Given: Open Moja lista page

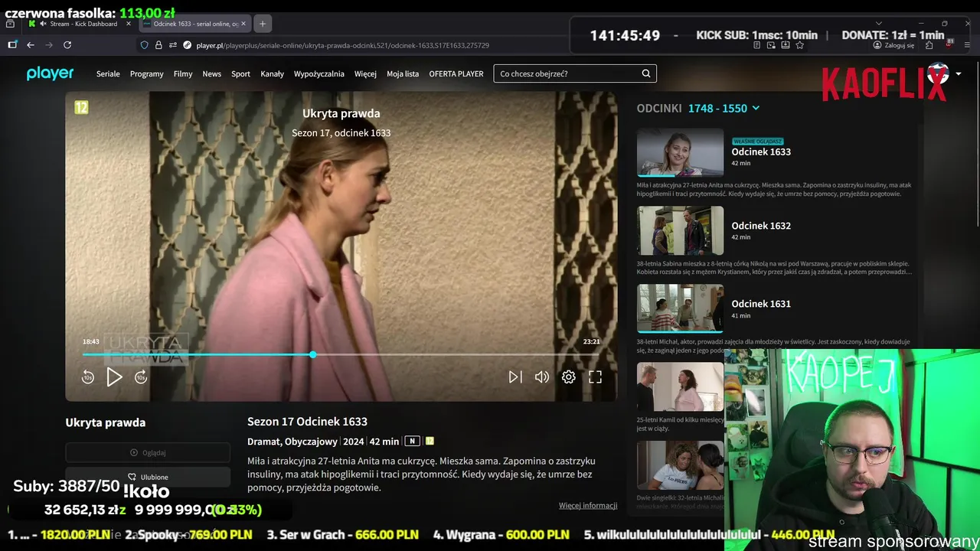Looking at the screenshot, I should [403, 74].
